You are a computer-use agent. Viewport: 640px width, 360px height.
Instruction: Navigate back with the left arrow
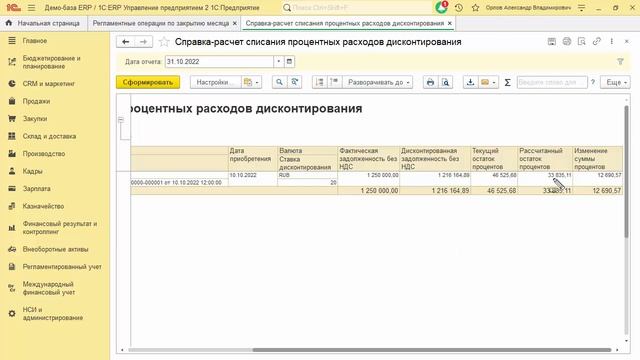[126, 42]
